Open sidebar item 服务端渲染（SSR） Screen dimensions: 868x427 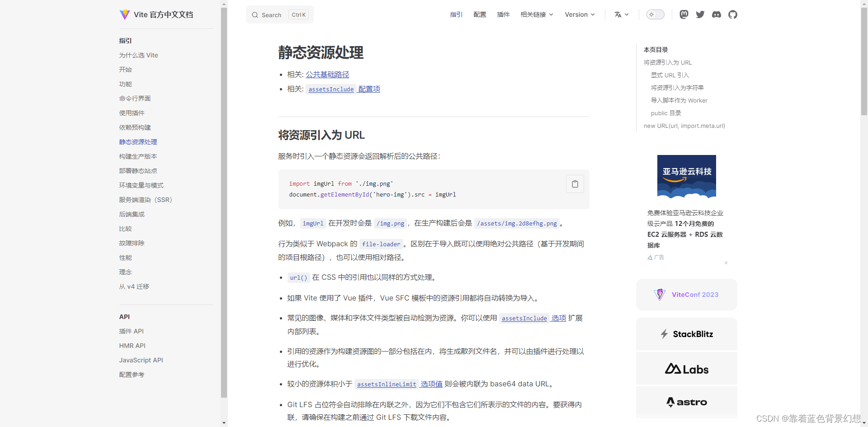coord(146,200)
